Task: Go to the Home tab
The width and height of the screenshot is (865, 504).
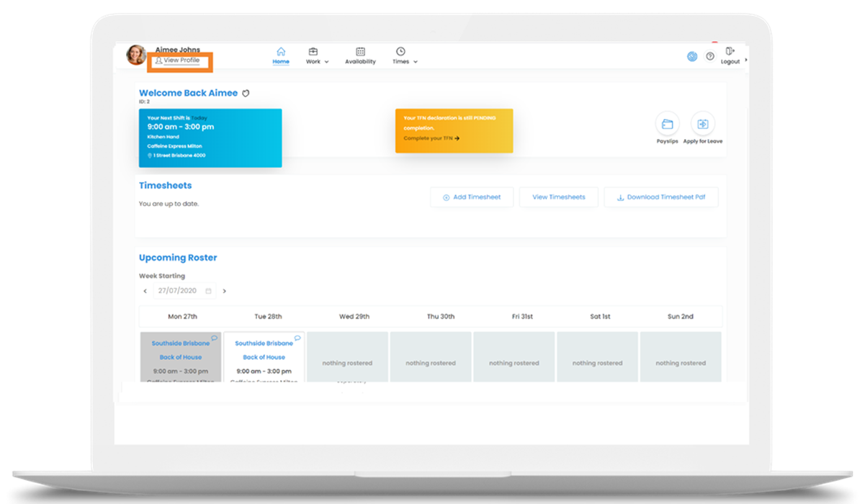Action: coord(281,56)
